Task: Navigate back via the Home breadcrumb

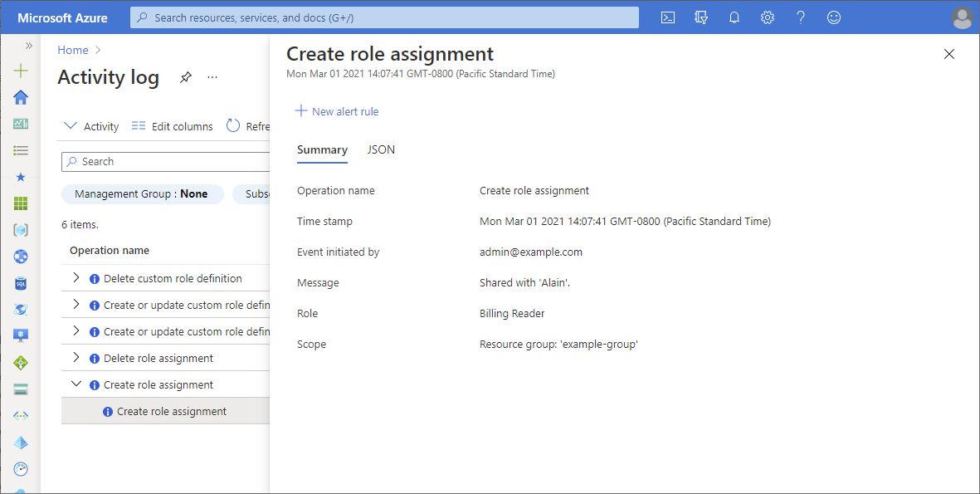Action: point(72,49)
